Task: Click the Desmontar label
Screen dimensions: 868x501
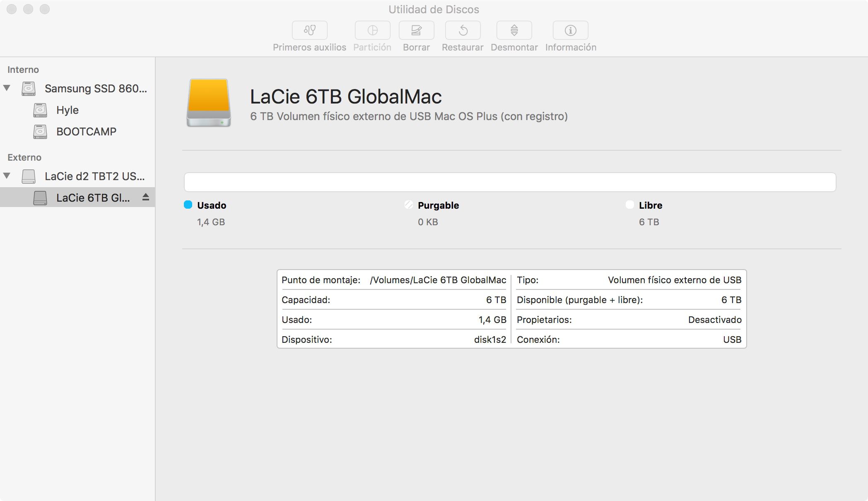Action: coord(514,47)
